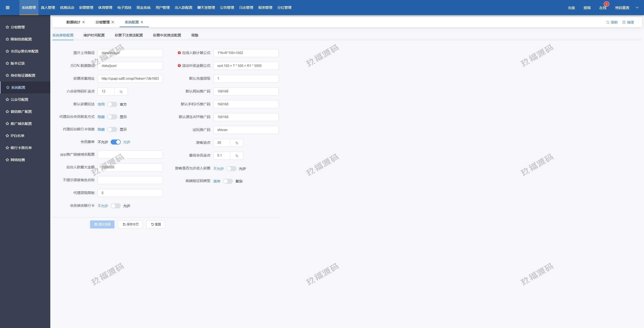Enable the 会员修改银行卡 switch

pyautogui.click(x=115, y=206)
